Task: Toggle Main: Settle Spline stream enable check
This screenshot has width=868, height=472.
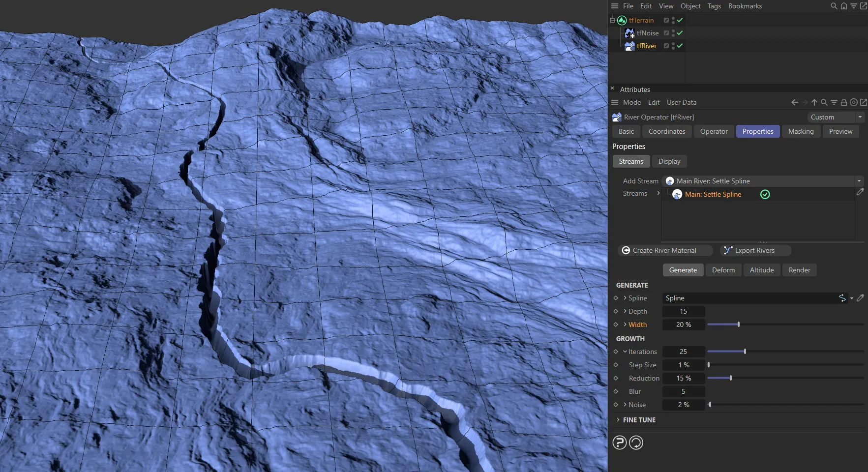Action: click(765, 194)
